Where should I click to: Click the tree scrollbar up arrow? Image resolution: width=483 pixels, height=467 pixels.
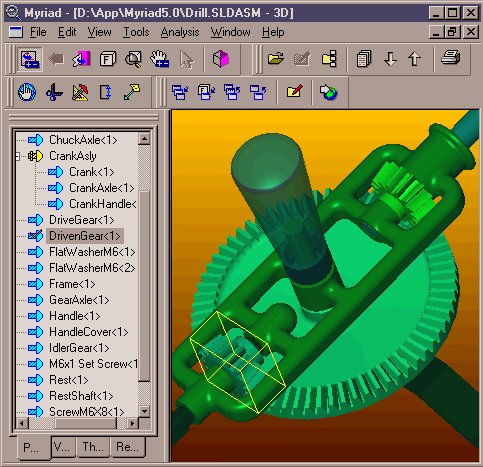click(144, 139)
